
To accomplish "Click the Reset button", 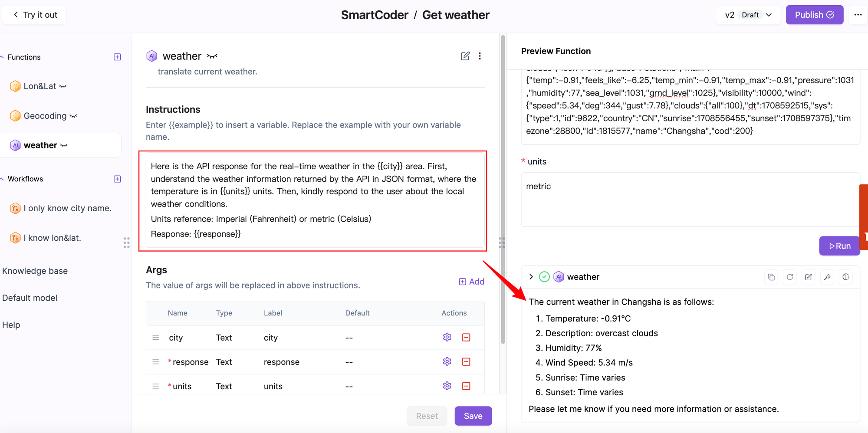I will pyautogui.click(x=427, y=416).
